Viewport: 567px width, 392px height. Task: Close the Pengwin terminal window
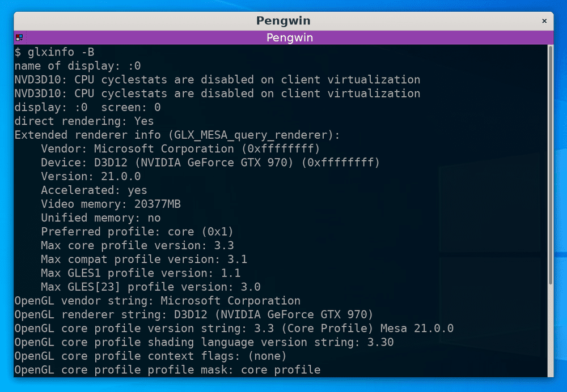point(545,20)
